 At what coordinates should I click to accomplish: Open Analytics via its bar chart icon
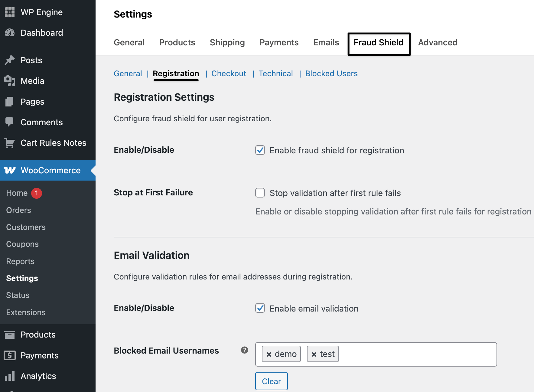(9, 376)
